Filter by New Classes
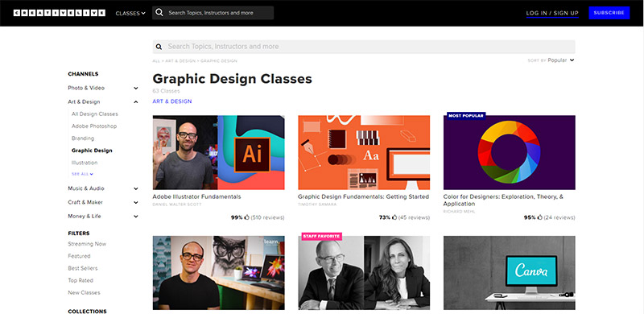644x314 pixels. 84,292
